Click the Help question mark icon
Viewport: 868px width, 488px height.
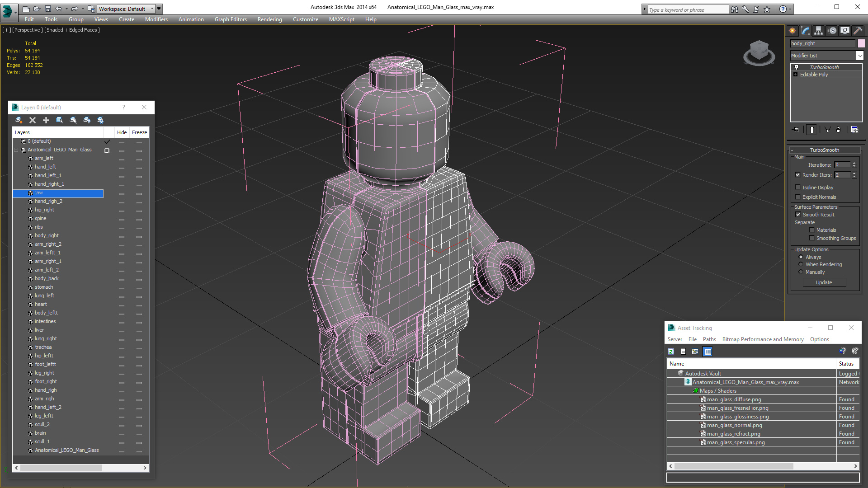coord(783,9)
